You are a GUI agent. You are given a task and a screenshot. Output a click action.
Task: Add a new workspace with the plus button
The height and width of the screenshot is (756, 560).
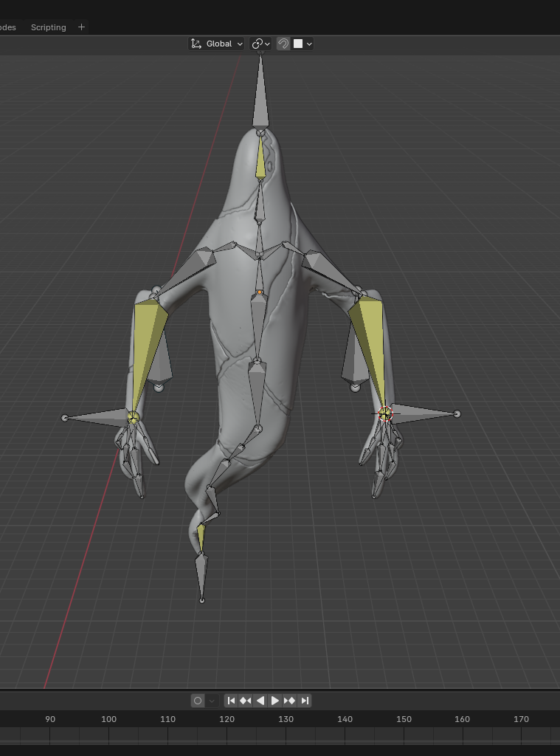81,27
